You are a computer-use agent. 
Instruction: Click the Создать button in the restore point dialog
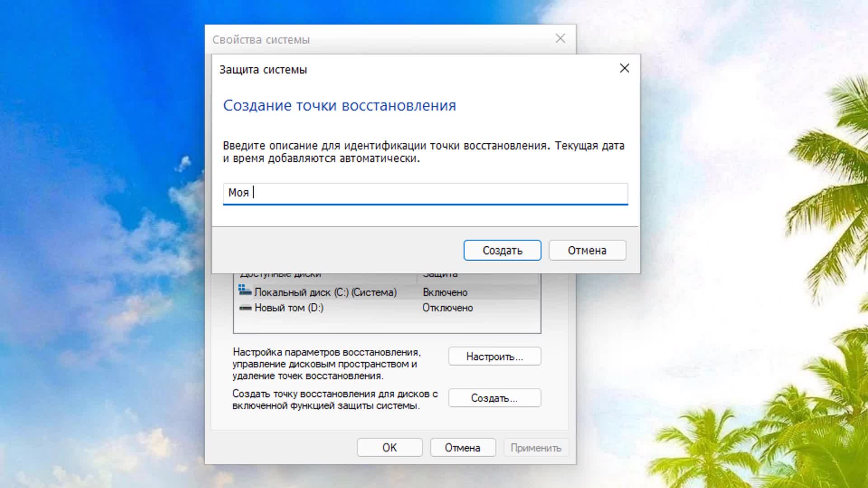coord(502,250)
